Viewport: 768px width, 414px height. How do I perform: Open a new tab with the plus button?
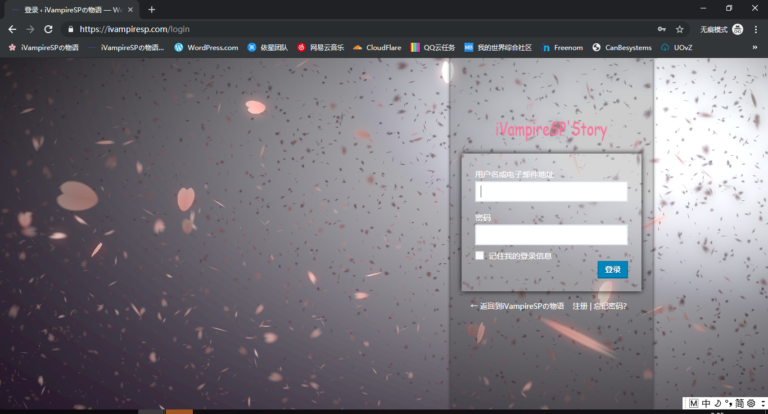[152, 9]
